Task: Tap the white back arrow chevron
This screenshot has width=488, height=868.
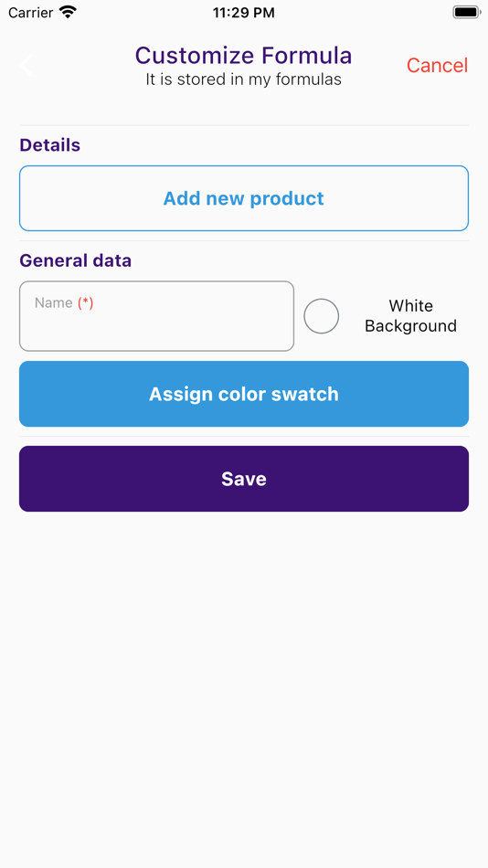Action: [x=26, y=65]
